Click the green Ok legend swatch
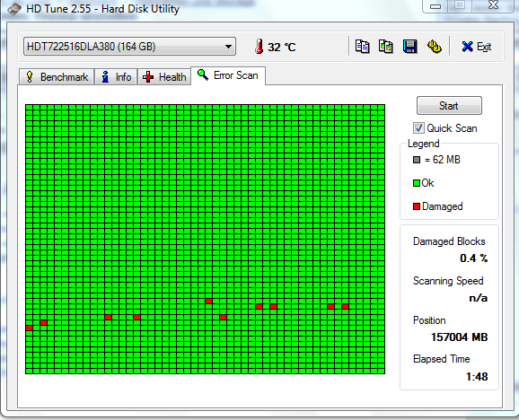This screenshot has width=519, height=420. point(417,183)
